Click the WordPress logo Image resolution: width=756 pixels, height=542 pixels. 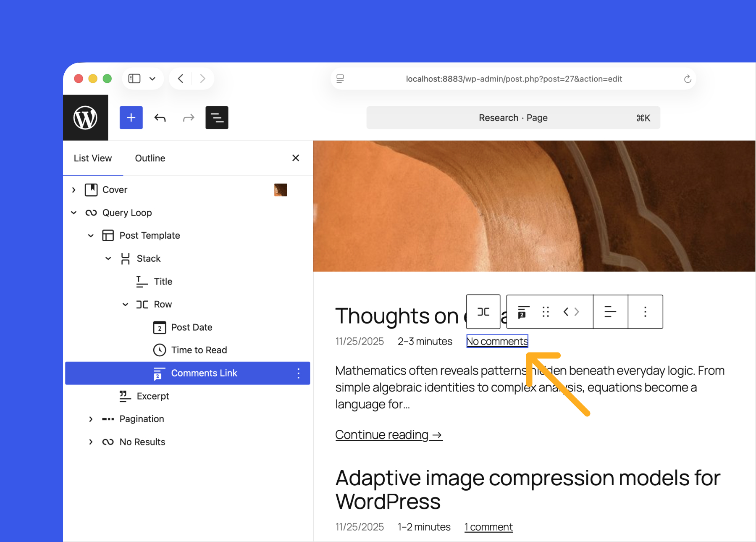(85, 118)
